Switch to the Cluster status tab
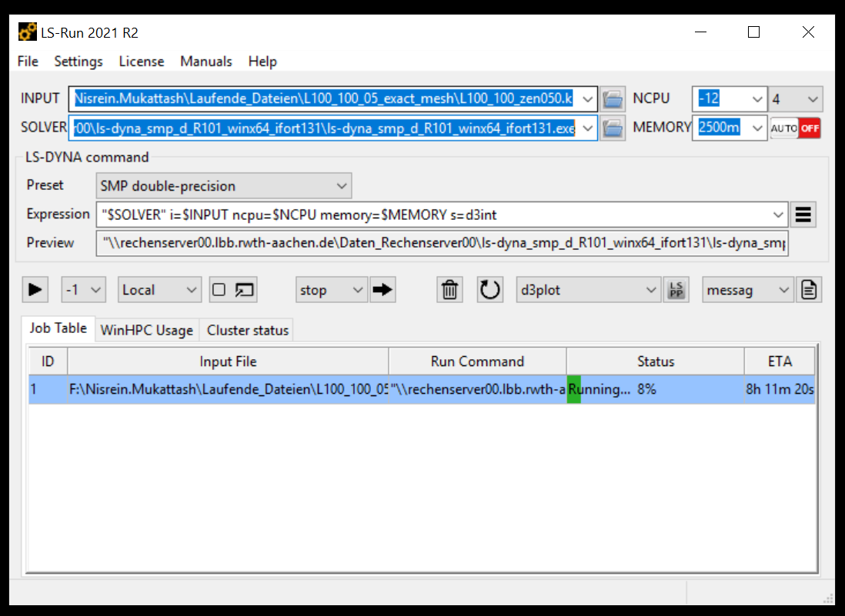This screenshot has width=845, height=616. point(247,330)
